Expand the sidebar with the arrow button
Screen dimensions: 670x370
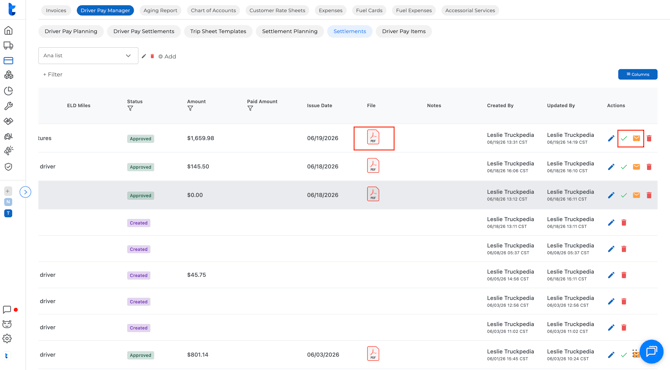[25, 192]
